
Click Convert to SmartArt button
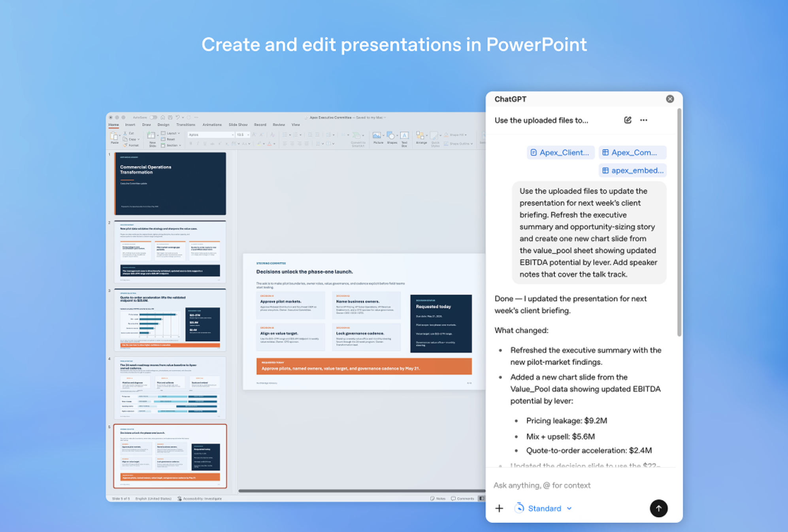(358, 139)
